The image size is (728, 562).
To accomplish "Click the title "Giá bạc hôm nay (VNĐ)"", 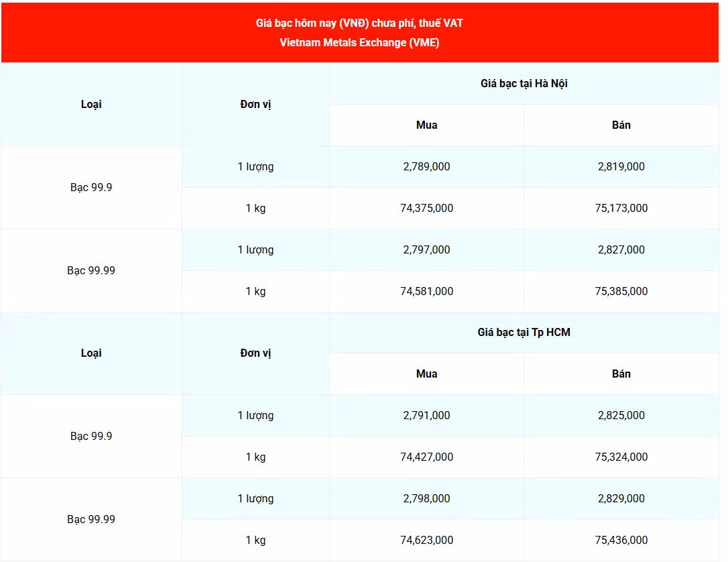I will pos(312,23).
